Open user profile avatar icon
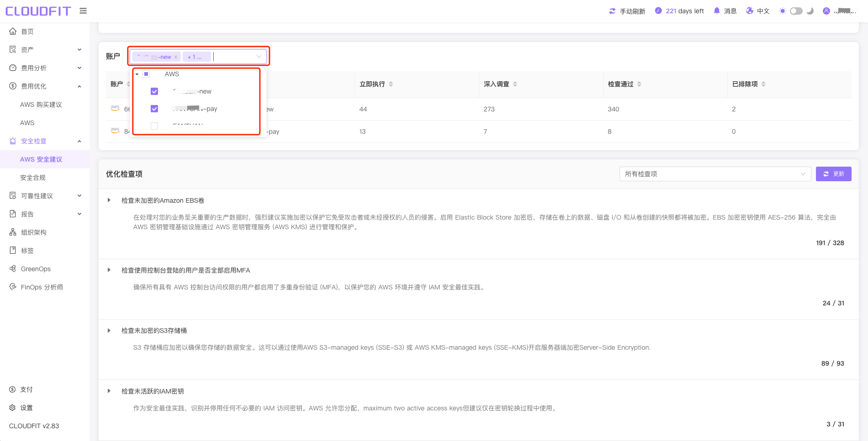The image size is (868, 441). [x=826, y=11]
